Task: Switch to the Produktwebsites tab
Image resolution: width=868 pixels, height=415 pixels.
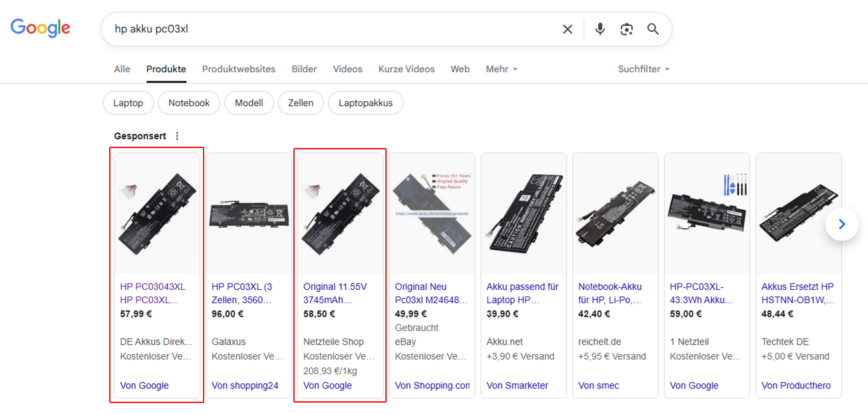Action: (239, 69)
